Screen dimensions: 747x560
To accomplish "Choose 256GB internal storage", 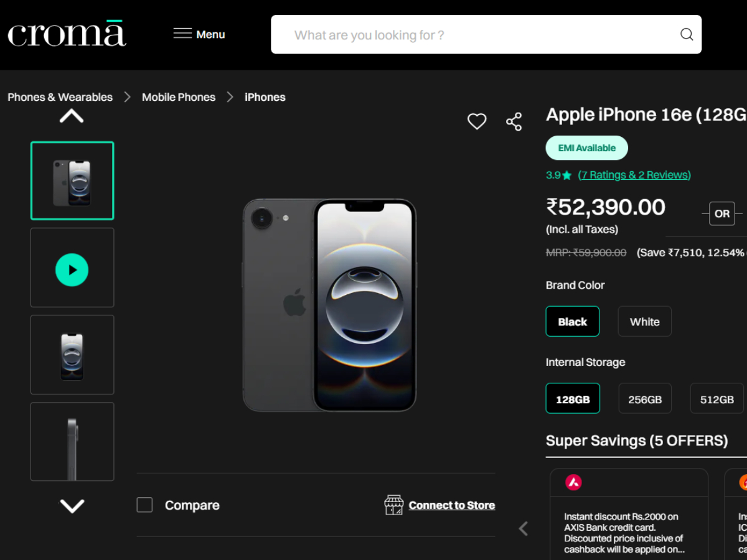I will [x=645, y=399].
